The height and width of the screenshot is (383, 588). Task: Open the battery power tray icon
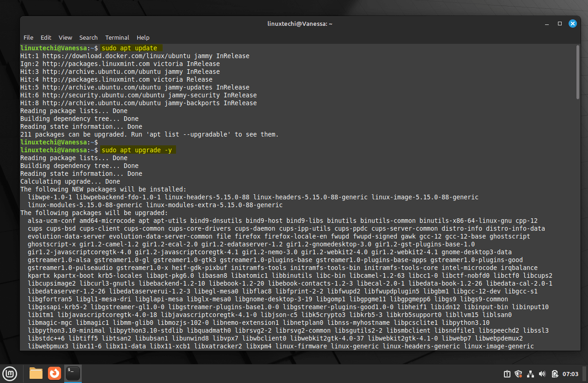(555, 374)
